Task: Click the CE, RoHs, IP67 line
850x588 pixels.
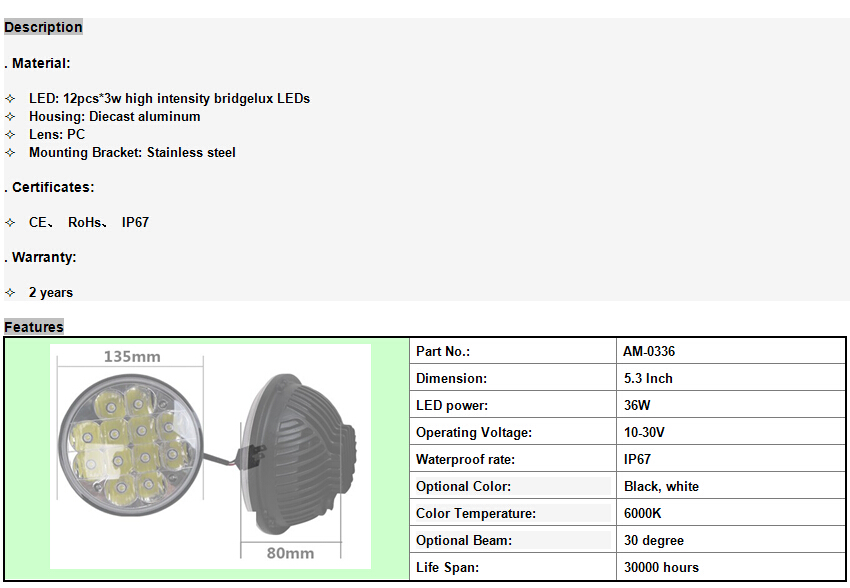Action: (x=89, y=222)
